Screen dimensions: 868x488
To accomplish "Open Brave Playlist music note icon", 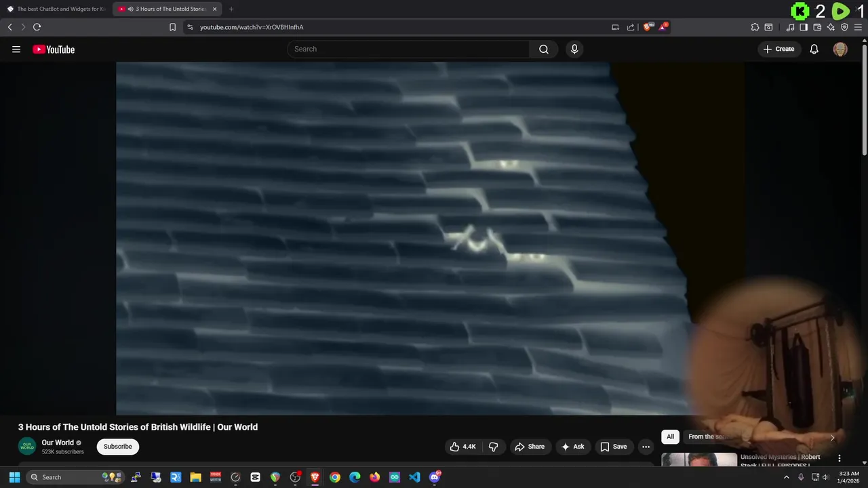I will click(790, 27).
